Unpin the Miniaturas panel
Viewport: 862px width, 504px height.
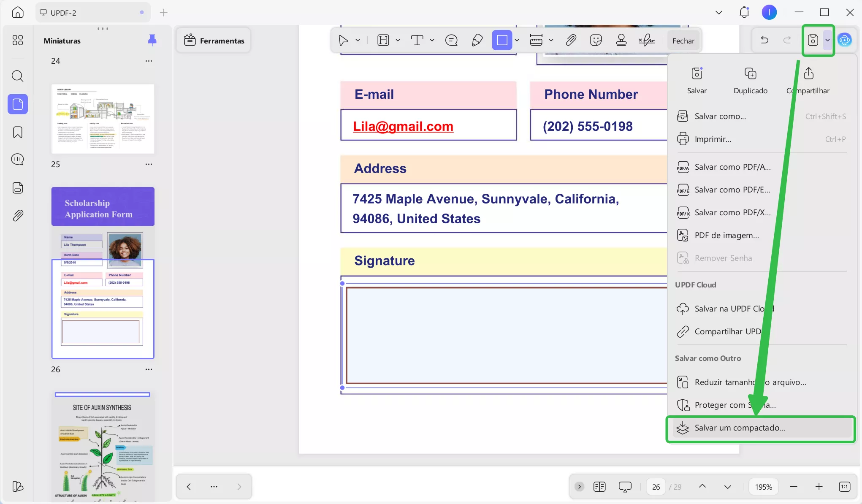tap(152, 41)
